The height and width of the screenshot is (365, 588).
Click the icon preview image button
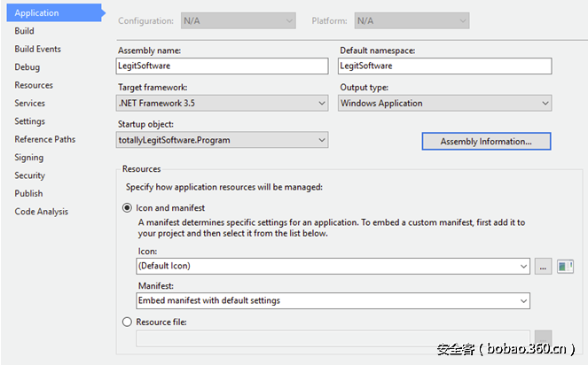pos(566,266)
